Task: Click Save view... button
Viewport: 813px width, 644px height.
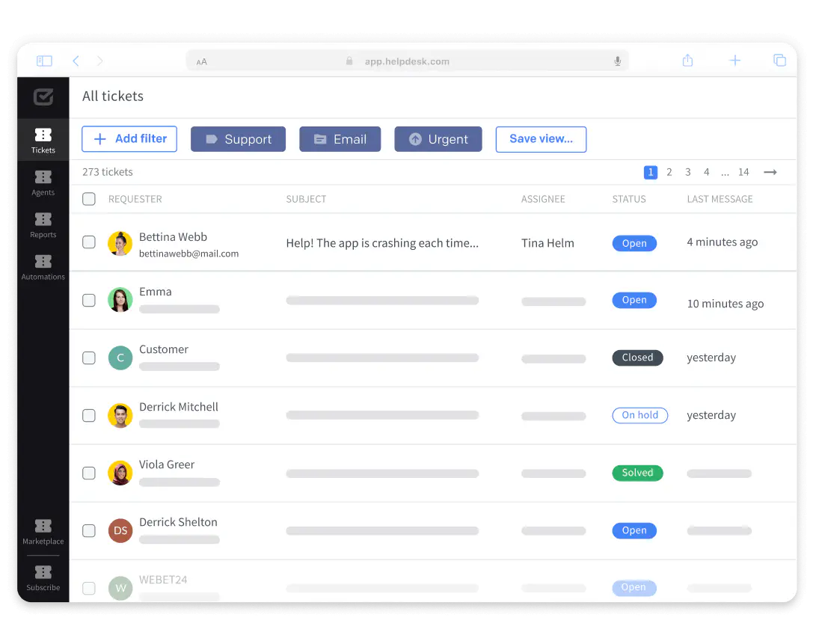Action: point(541,139)
